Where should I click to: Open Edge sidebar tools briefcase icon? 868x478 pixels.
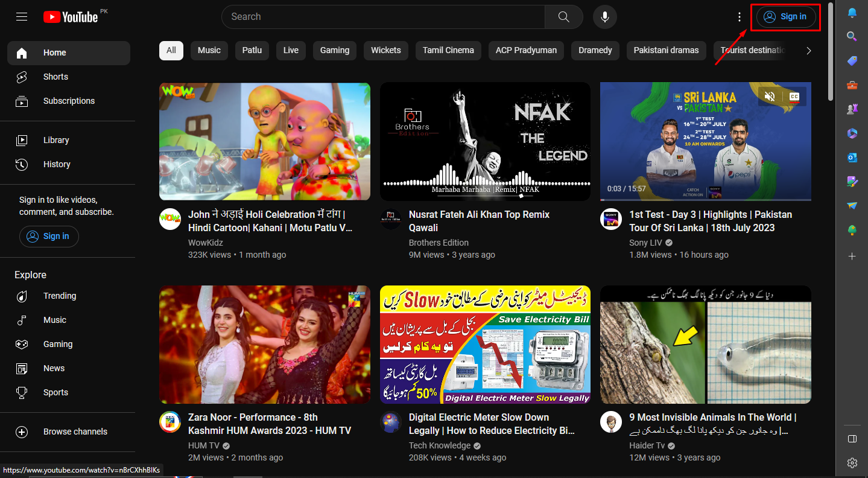[x=852, y=85]
